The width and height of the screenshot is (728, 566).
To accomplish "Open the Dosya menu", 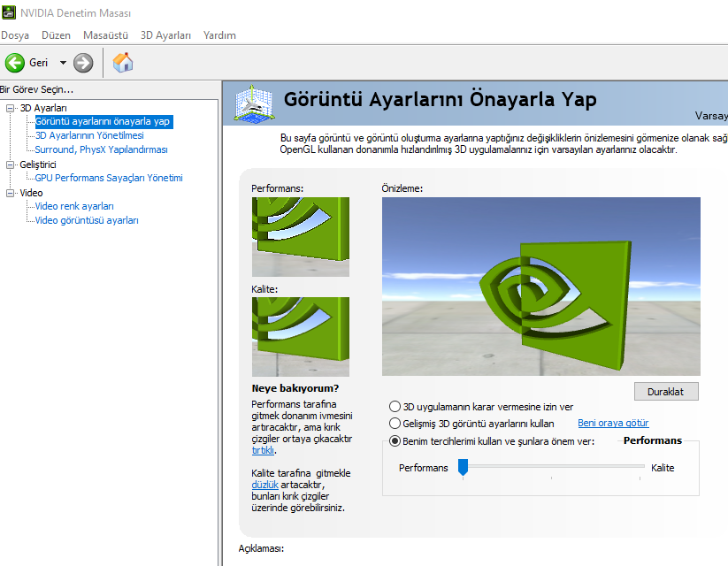I will point(15,35).
